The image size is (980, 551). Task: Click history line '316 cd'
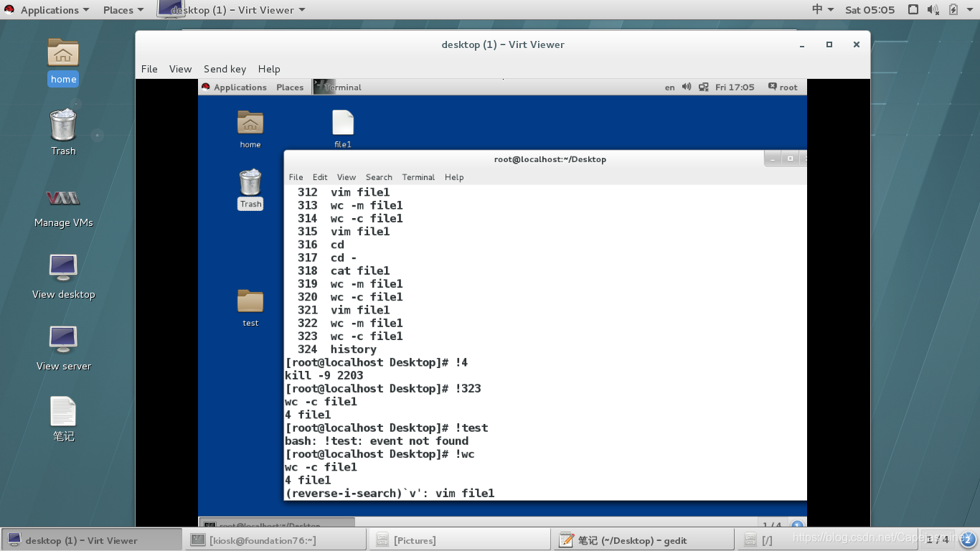321,245
